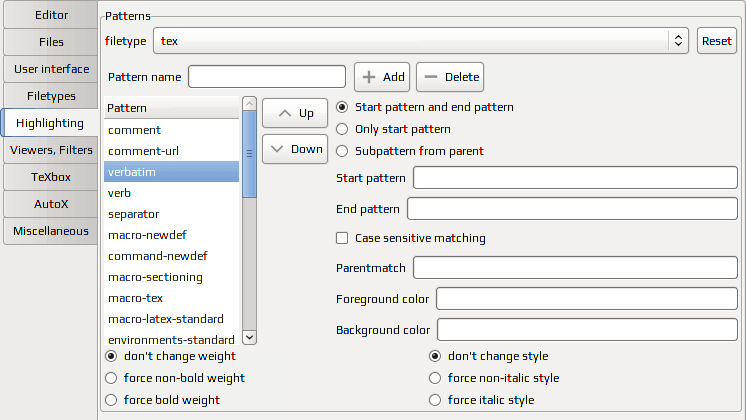This screenshot has height=420, width=746.
Task: Select force non-italic style
Action: [494, 378]
